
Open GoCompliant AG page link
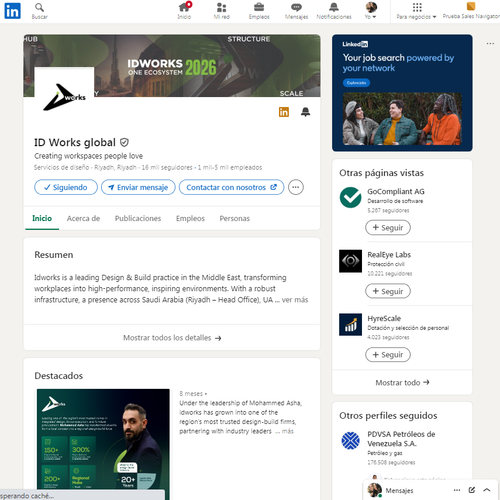pyautogui.click(x=396, y=191)
